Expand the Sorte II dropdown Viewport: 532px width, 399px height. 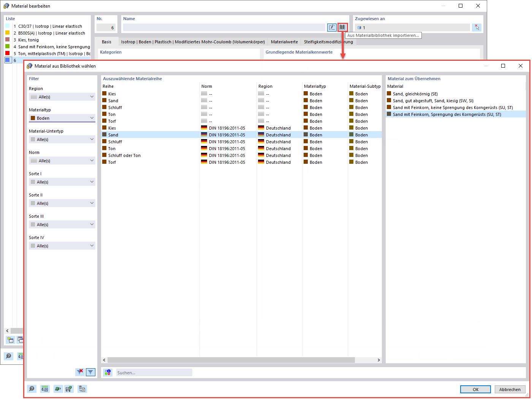62,203
